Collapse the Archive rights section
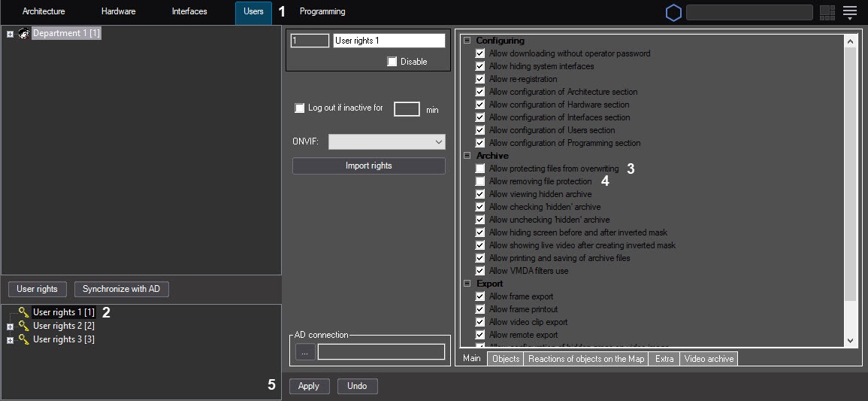 (x=467, y=156)
